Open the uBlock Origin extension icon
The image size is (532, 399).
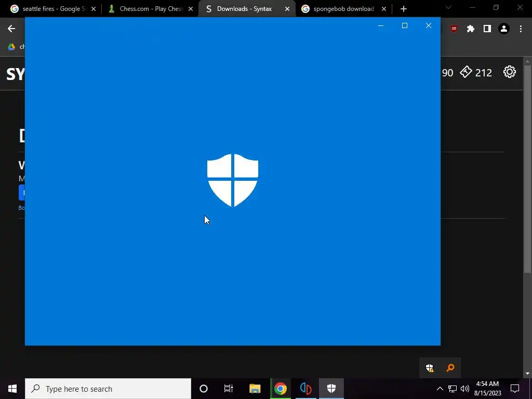point(454,29)
